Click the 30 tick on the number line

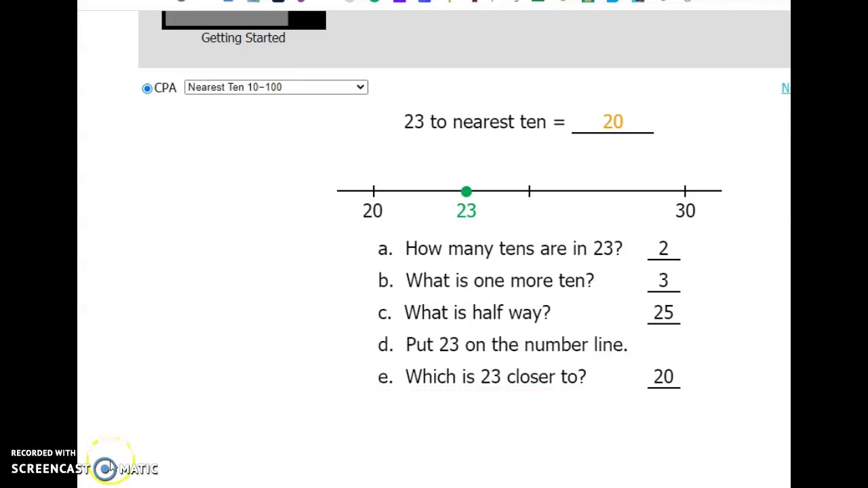(x=685, y=192)
